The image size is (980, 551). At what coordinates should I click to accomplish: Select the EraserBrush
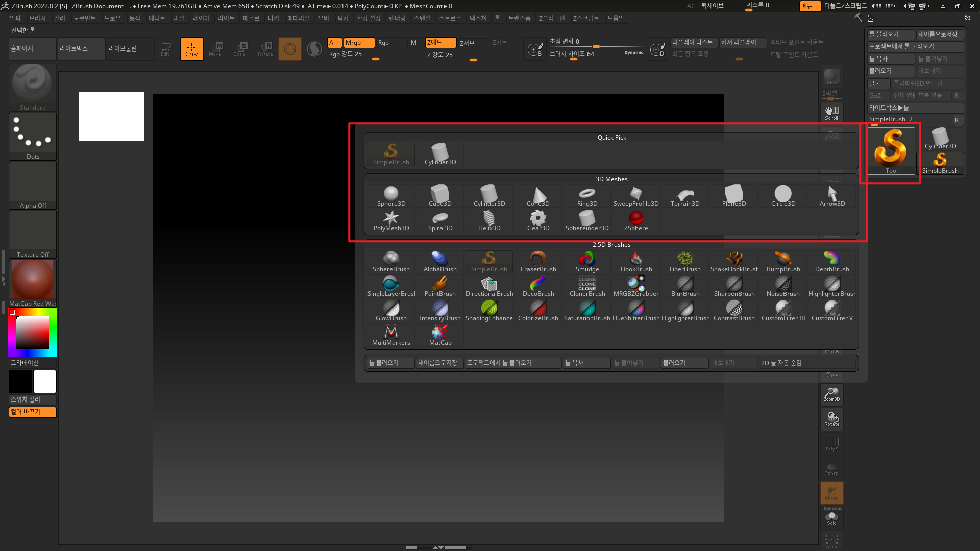point(538,262)
